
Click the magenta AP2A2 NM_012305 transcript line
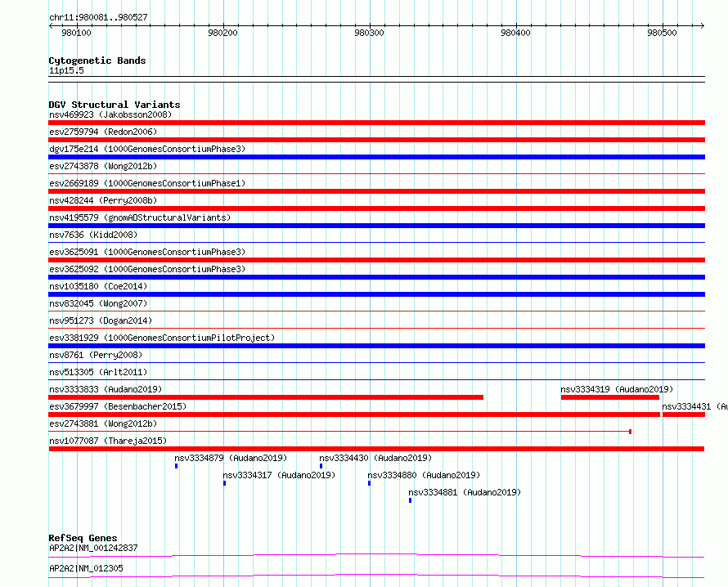pos(376,576)
